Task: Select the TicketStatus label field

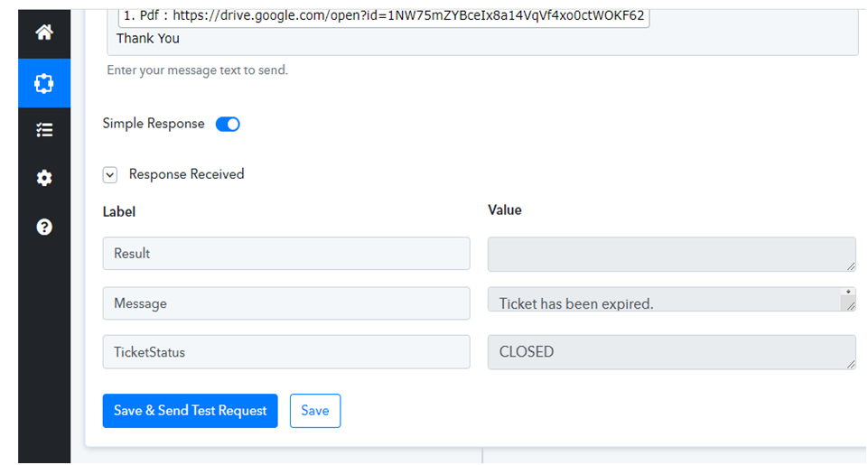Action: click(x=286, y=352)
